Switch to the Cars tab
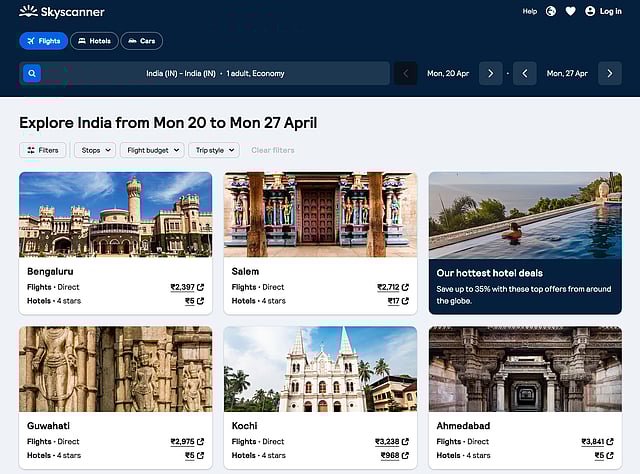Image resolution: width=640 pixels, height=474 pixels. click(x=142, y=41)
